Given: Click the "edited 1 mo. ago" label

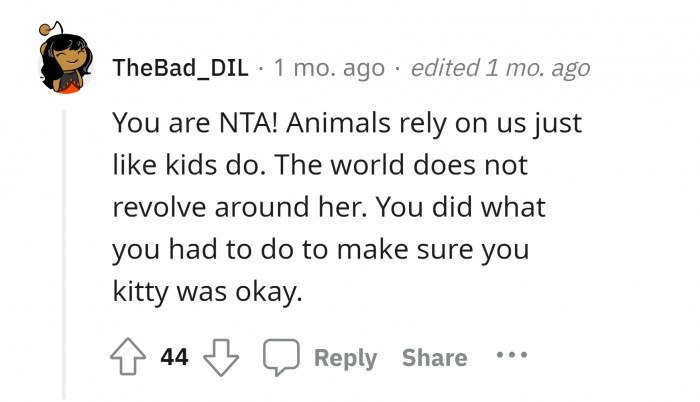Looking at the screenshot, I should (500, 68).
